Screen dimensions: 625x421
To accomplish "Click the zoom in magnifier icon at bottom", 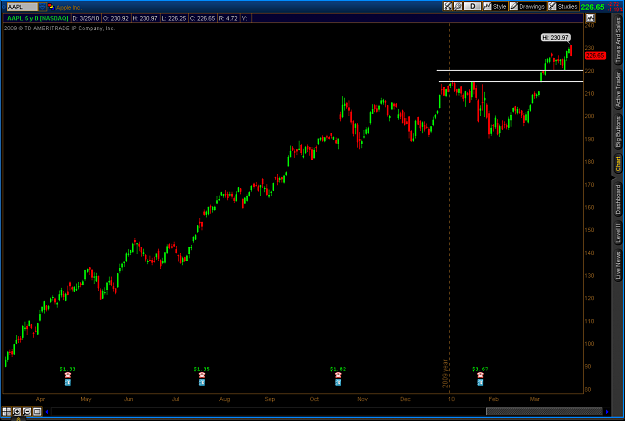I will [x=17, y=411].
